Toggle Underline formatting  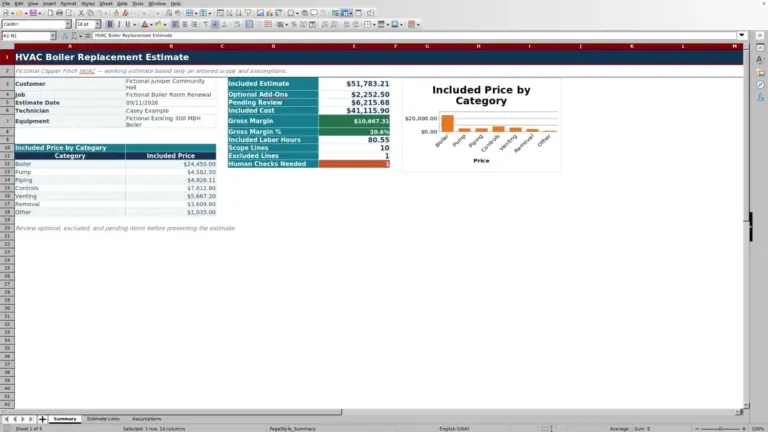pyautogui.click(x=128, y=24)
